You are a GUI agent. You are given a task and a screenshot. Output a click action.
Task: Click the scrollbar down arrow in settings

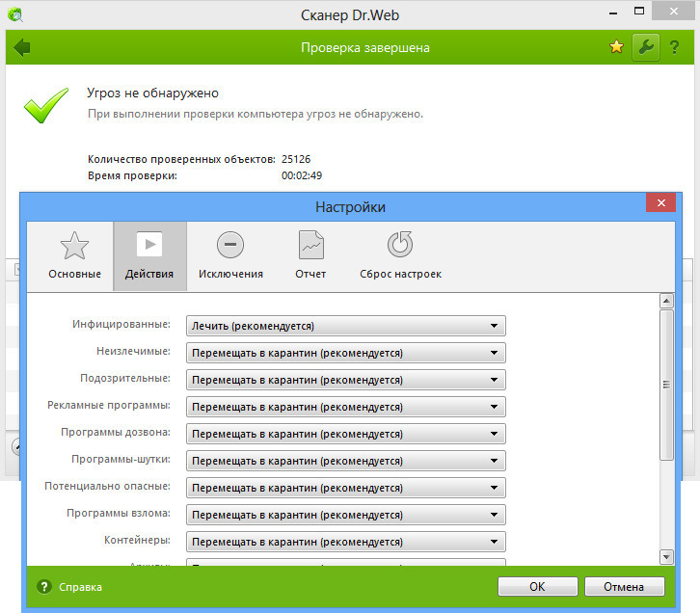tap(665, 556)
